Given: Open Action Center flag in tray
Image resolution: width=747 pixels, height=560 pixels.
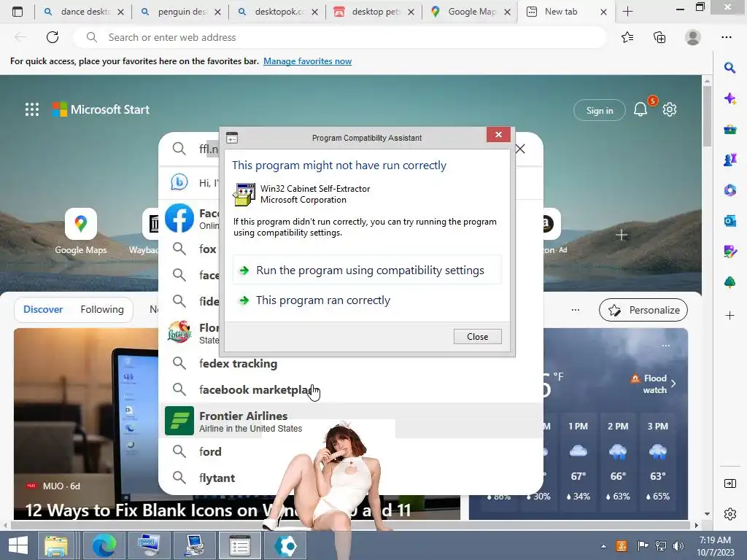Looking at the screenshot, I should point(643,546).
